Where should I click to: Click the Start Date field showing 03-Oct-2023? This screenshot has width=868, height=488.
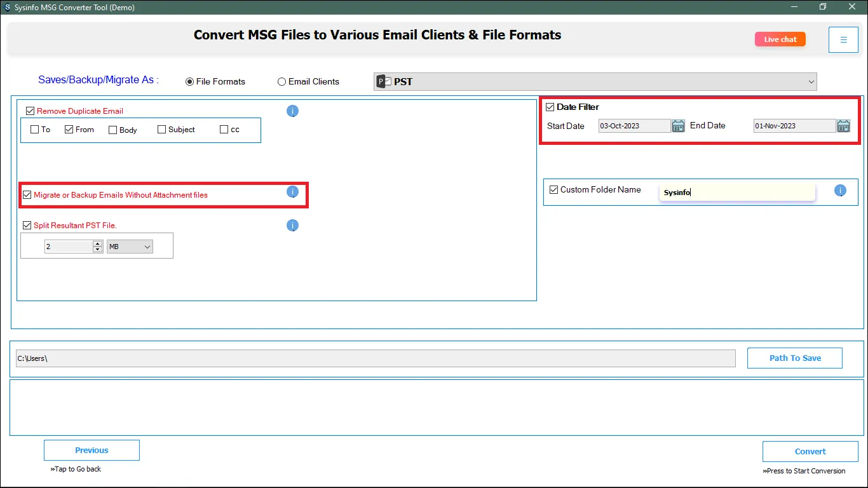tap(634, 126)
